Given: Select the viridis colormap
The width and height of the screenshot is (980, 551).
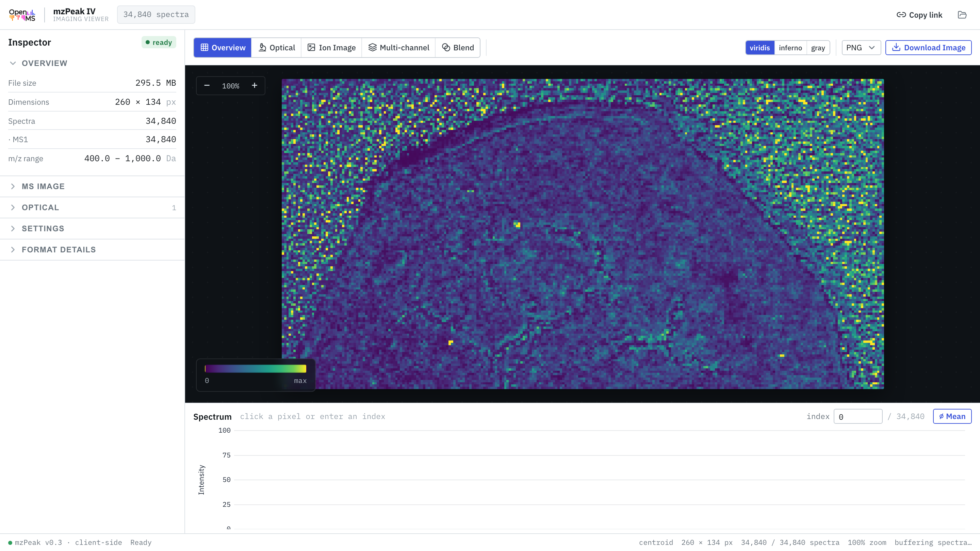Looking at the screenshot, I should coord(760,48).
